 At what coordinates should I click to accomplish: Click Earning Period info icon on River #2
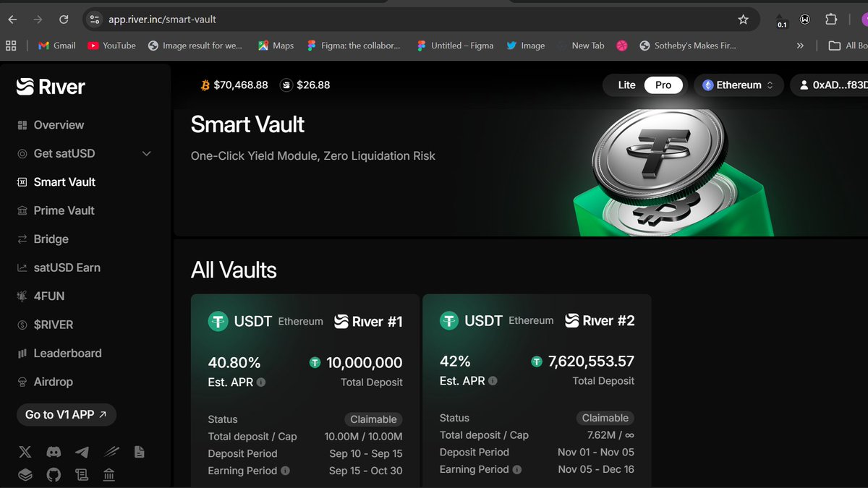517,469
